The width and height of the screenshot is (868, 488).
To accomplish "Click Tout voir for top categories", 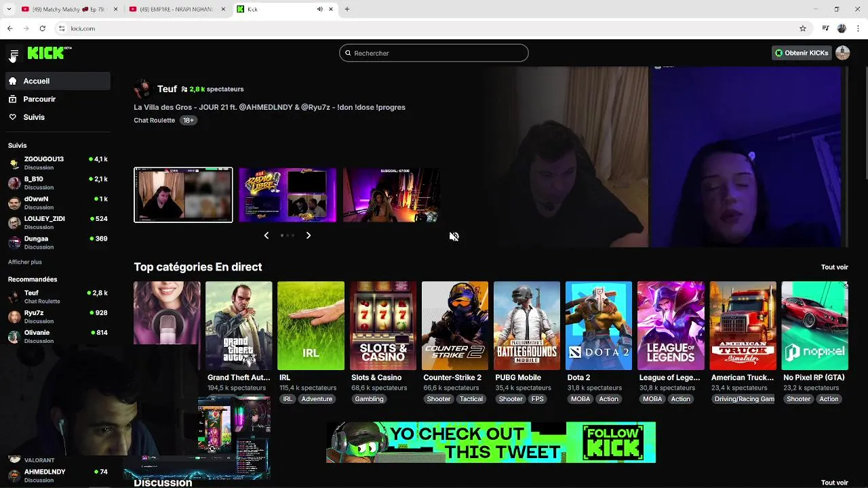I will (834, 267).
